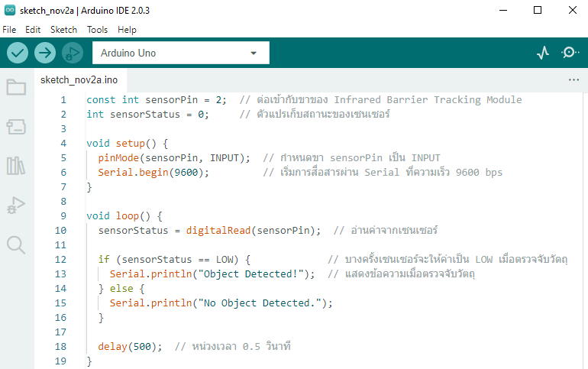Open the File menu
This screenshot has height=369, width=588.
[9, 30]
